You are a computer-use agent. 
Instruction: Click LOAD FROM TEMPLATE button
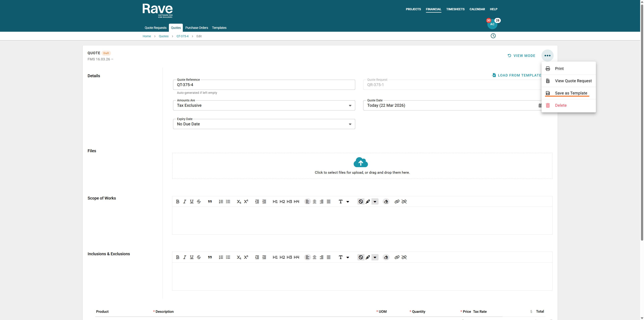(x=517, y=75)
